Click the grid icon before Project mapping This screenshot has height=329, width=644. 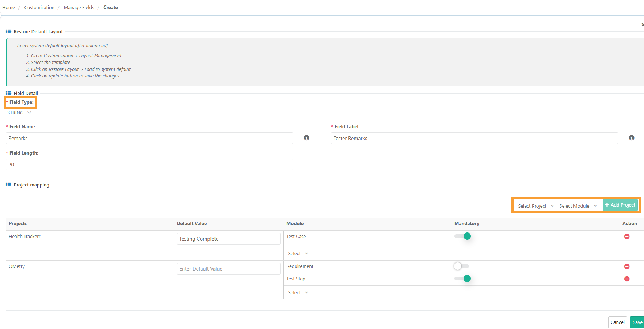[8, 185]
